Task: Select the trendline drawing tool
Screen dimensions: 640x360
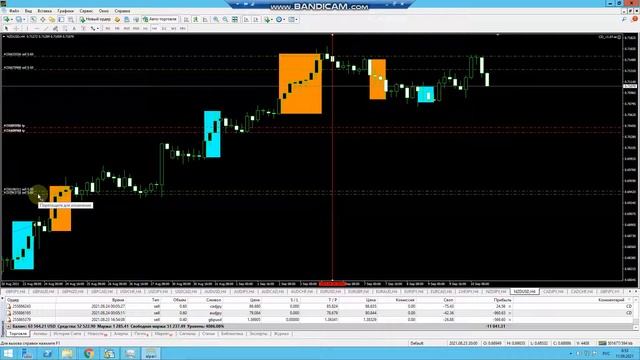Action: coord(46,28)
